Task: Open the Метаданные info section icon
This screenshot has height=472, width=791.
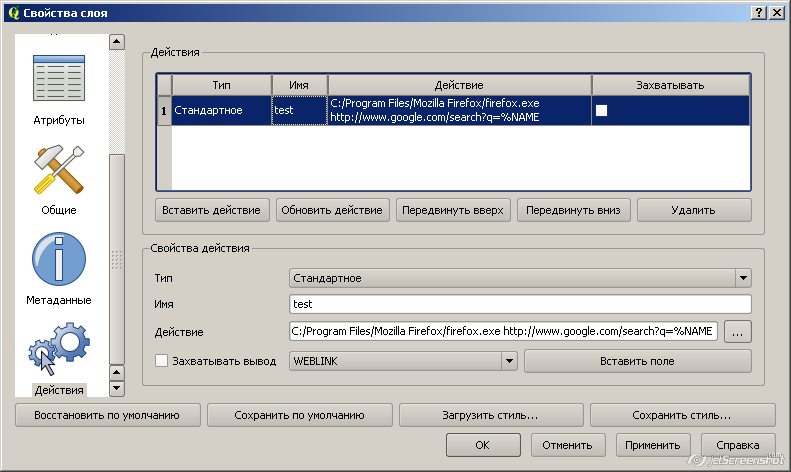Action: (59, 259)
